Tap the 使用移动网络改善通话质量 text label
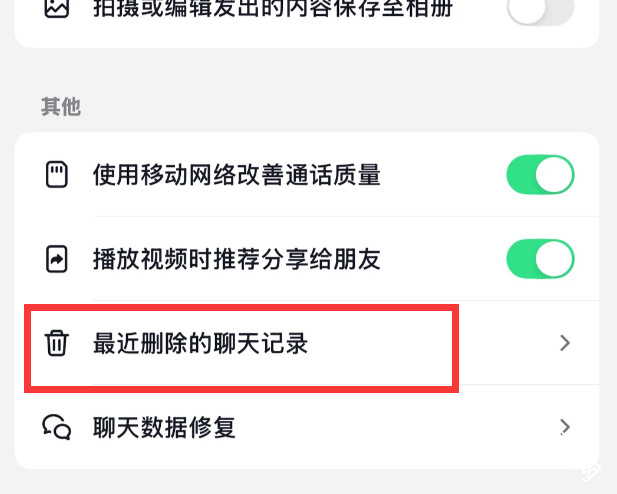This screenshot has height=494, width=617. point(236,176)
